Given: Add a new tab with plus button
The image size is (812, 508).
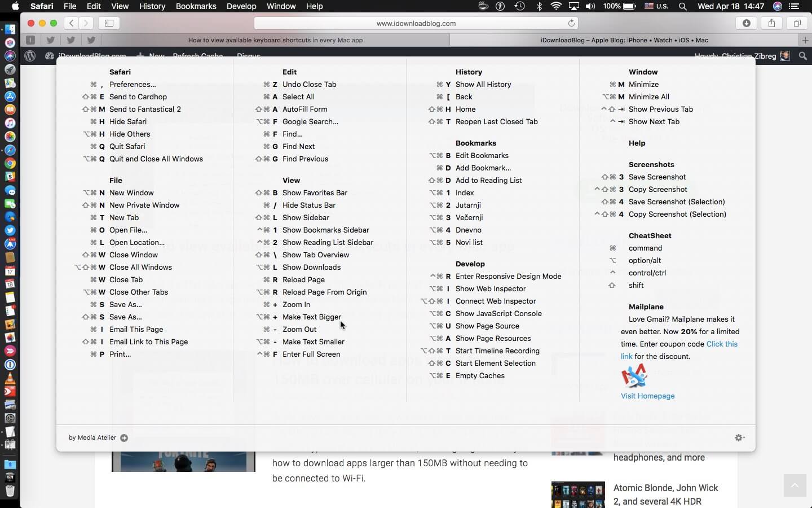Looking at the screenshot, I should pos(805,40).
